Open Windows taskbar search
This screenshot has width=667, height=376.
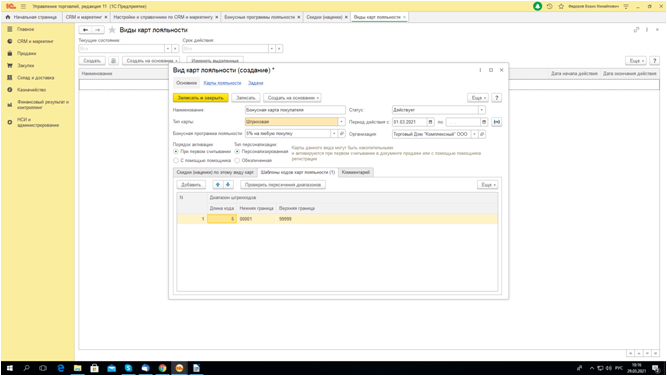26,368
